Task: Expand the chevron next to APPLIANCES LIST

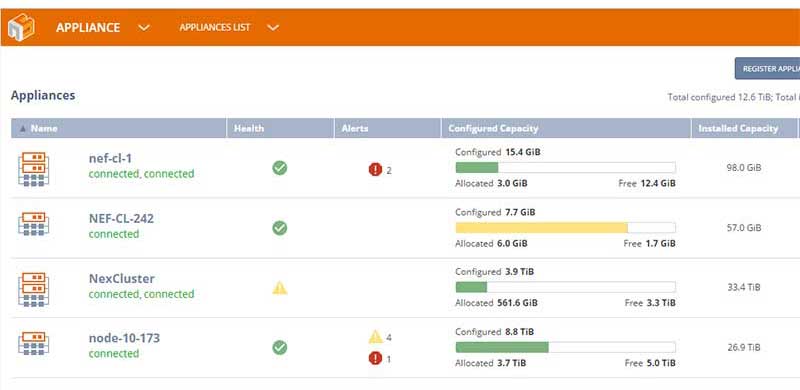Action: pos(273,28)
